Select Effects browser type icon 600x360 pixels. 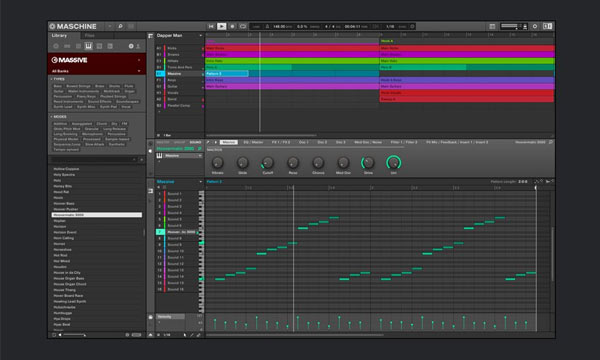point(99,46)
